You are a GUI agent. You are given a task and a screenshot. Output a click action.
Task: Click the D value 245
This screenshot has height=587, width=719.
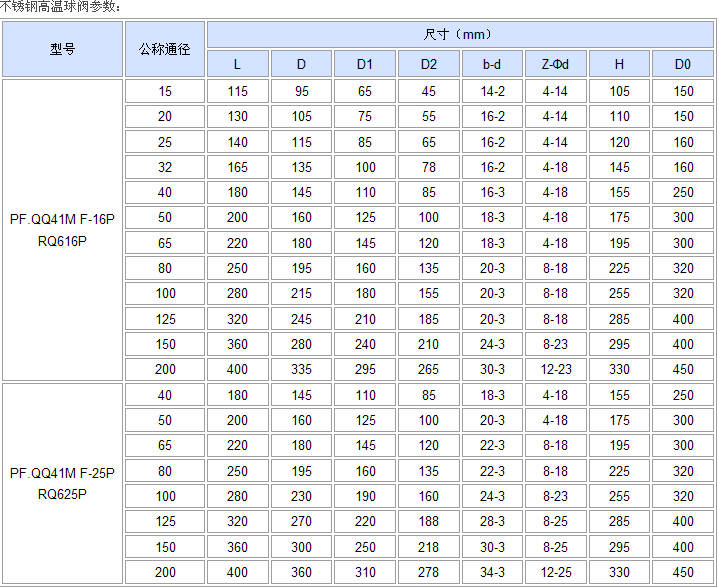(x=301, y=319)
